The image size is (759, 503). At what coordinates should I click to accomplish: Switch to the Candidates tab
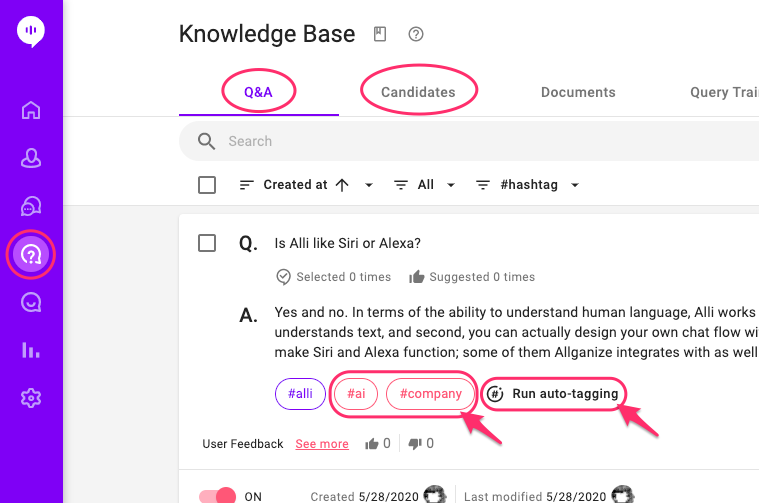pos(418,92)
